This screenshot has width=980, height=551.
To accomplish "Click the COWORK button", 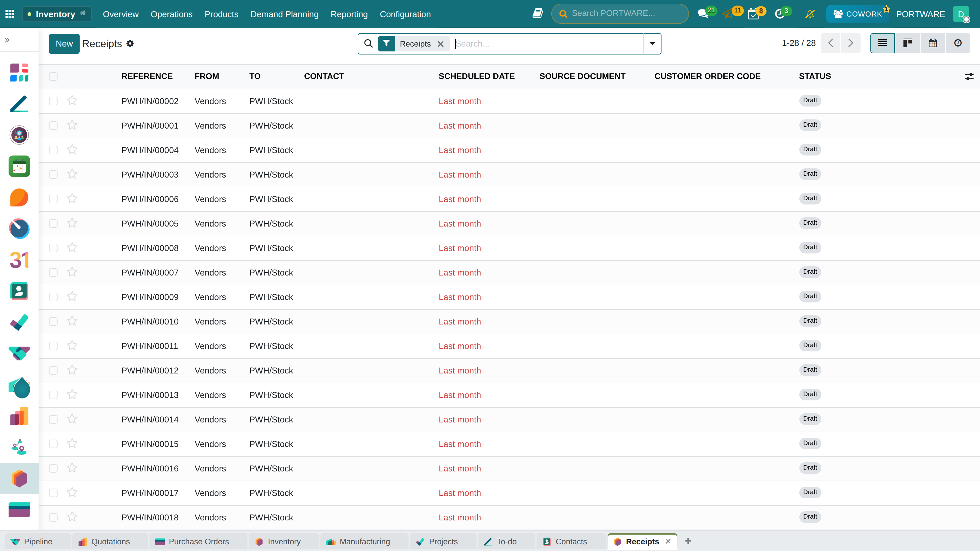I will pos(858,14).
